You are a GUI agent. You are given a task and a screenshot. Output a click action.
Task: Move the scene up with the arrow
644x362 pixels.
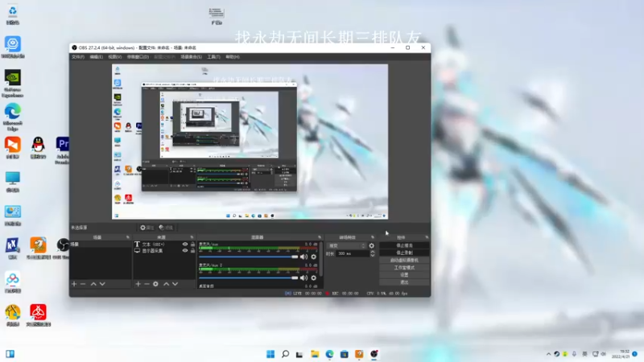point(93,284)
